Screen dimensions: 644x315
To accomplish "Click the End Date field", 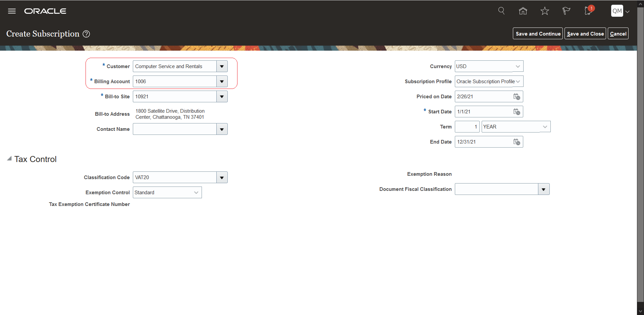I will (x=484, y=142).
